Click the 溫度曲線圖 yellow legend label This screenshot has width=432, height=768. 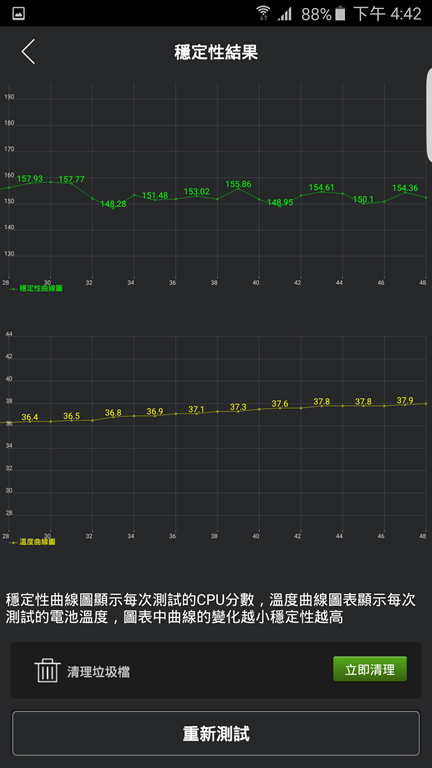[x=37, y=542]
